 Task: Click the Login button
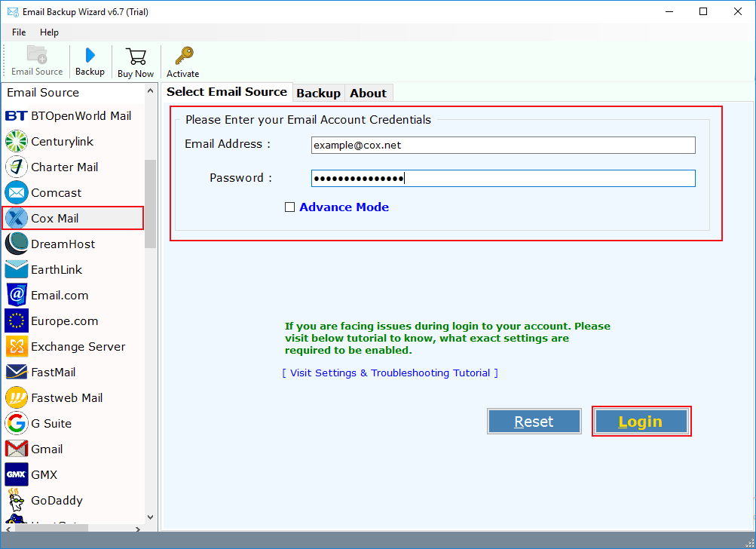pyautogui.click(x=641, y=421)
